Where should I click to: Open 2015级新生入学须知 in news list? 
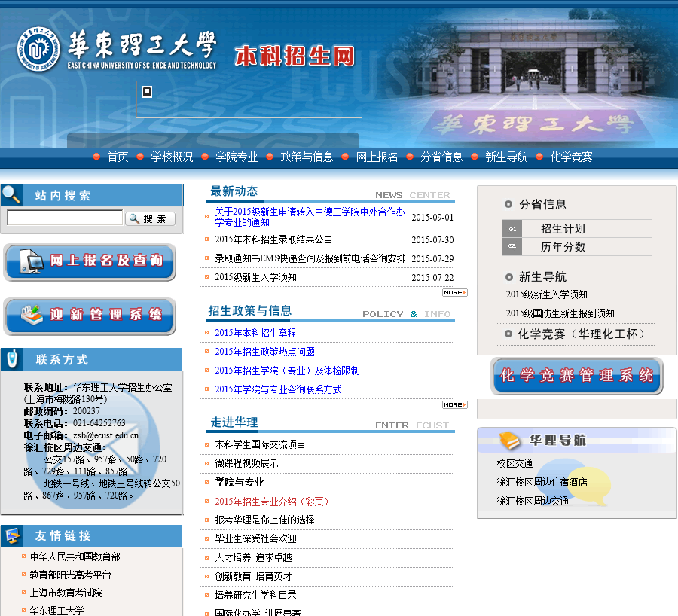click(255, 277)
